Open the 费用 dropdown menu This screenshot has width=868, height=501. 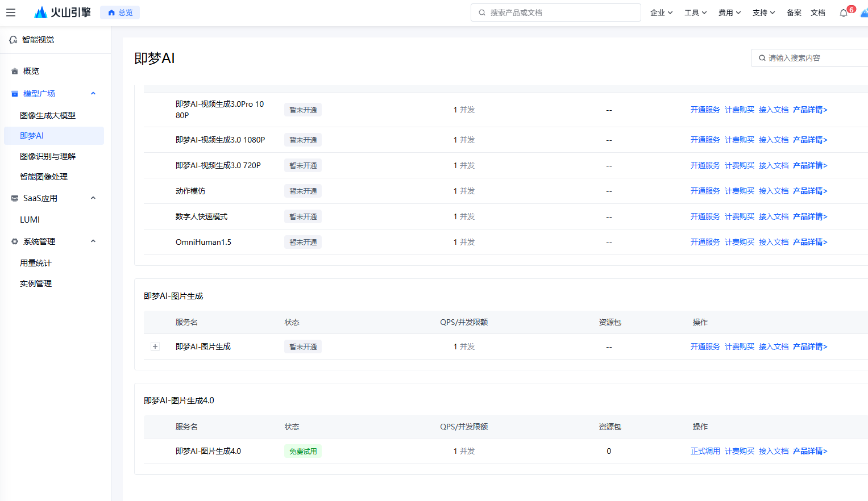pyautogui.click(x=730, y=12)
